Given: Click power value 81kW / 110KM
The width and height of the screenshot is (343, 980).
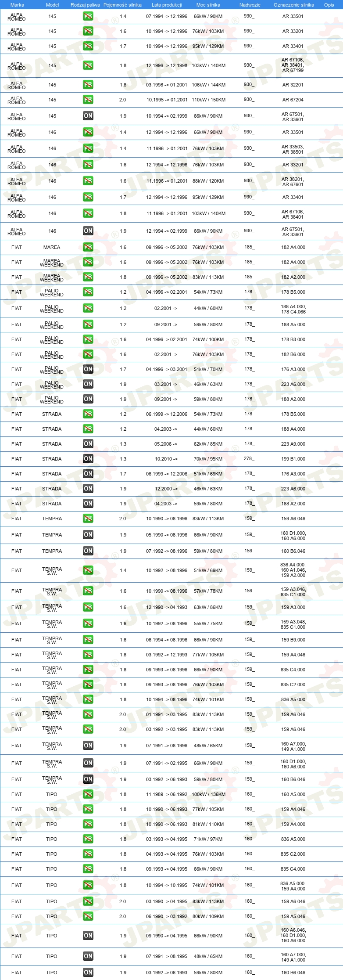Looking at the screenshot, I should point(208,824).
